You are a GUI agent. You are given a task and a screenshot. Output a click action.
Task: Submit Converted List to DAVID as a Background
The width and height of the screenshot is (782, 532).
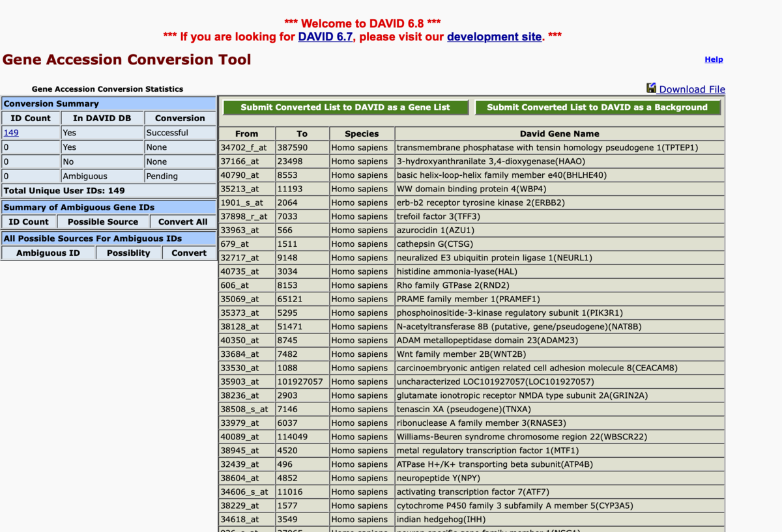(598, 107)
